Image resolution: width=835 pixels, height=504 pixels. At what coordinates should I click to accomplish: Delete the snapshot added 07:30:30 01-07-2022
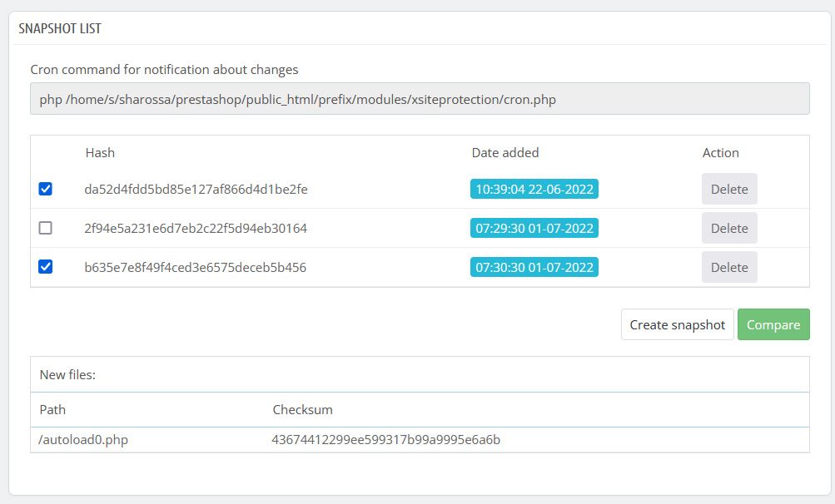point(729,267)
